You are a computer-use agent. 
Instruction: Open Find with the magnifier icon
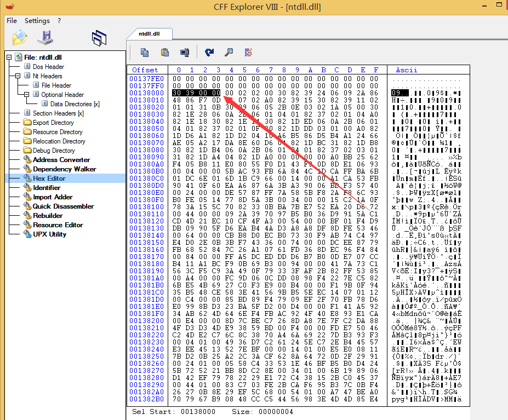tap(229, 52)
